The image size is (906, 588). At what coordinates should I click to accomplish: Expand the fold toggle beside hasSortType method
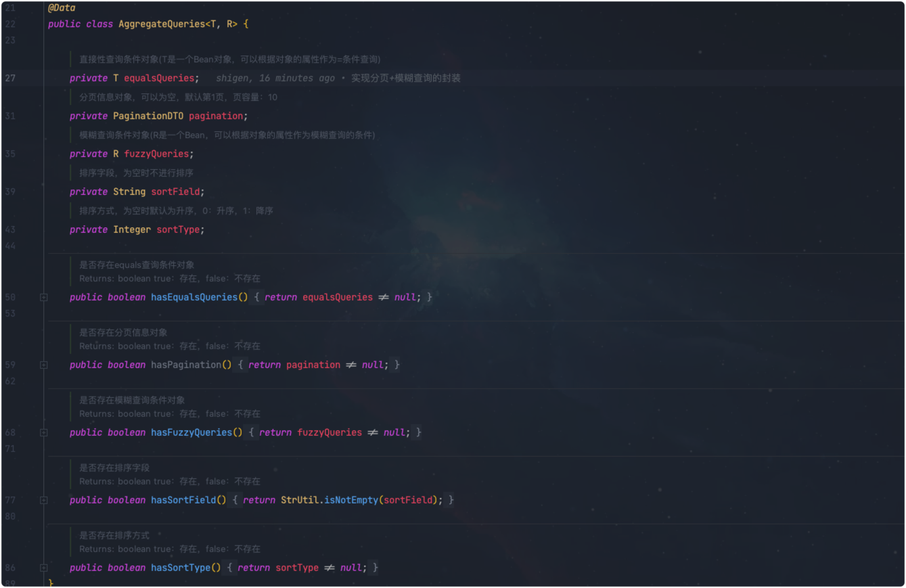[x=44, y=568]
